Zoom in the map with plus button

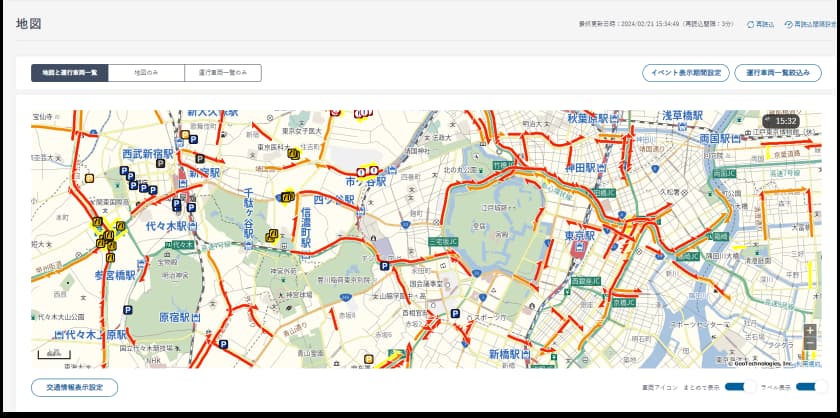(x=810, y=330)
